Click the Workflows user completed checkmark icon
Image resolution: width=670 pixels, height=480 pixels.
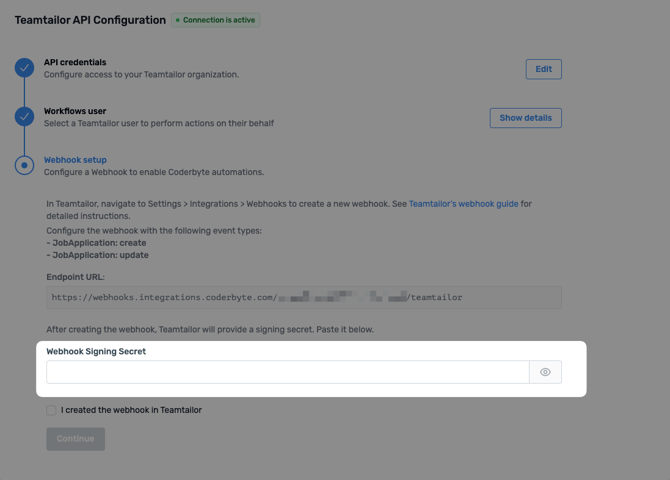(24, 117)
